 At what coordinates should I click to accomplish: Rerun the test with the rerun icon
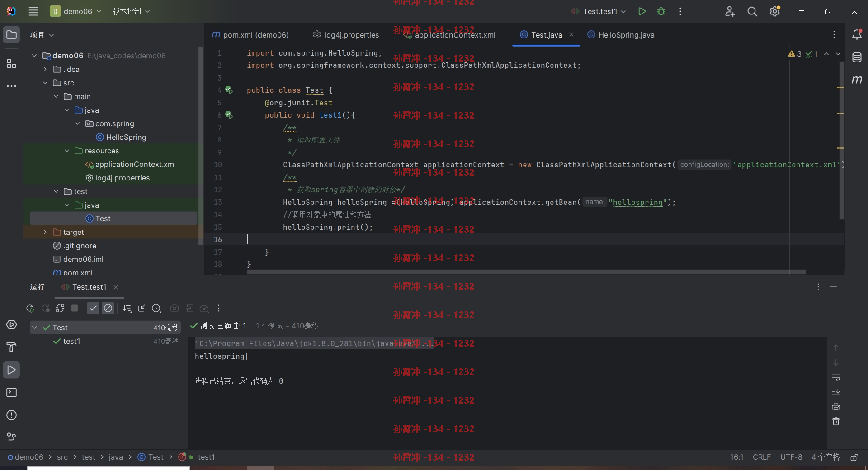point(30,308)
